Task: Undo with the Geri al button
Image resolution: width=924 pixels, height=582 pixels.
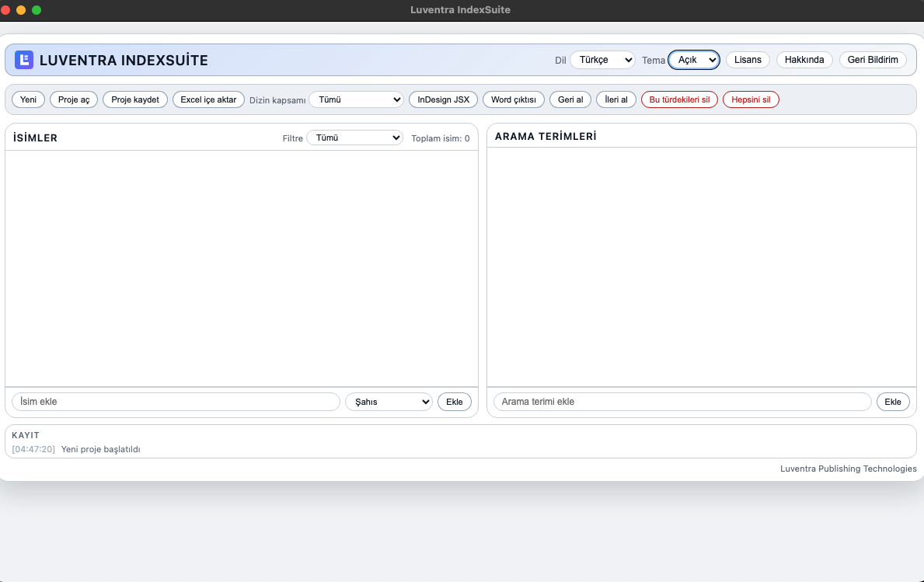Action: click(x=570, y=99)
